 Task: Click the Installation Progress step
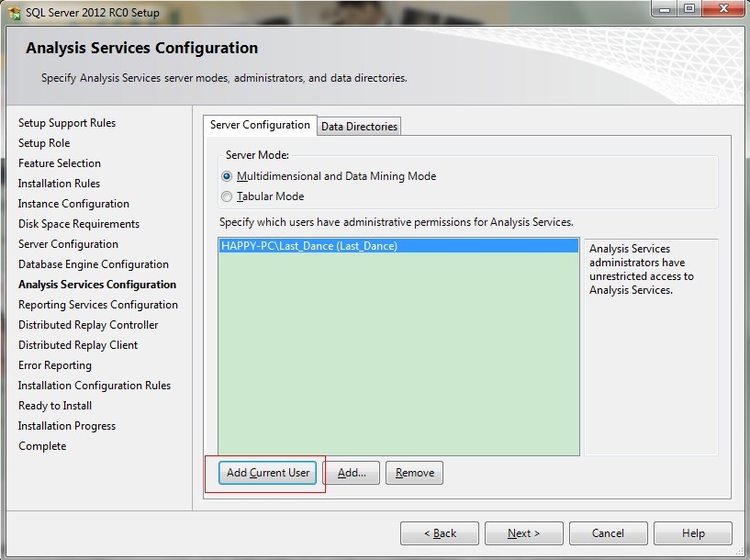click(x=67, y=426)
